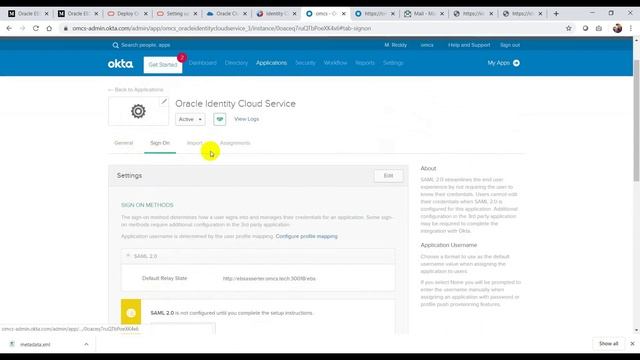The height and width of the screenshot is (360, 640).
Task: Open Help and Support link
Action: point(469,45)
